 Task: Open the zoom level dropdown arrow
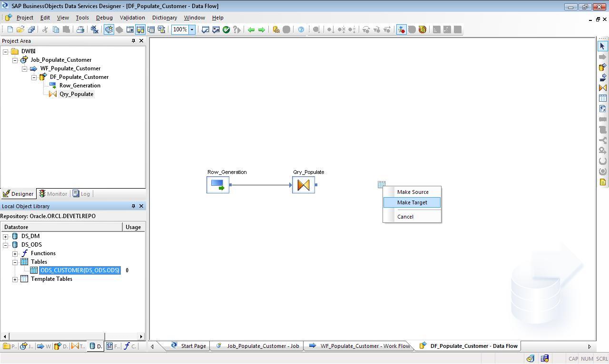pyautogui.click(x=192, y=29)
